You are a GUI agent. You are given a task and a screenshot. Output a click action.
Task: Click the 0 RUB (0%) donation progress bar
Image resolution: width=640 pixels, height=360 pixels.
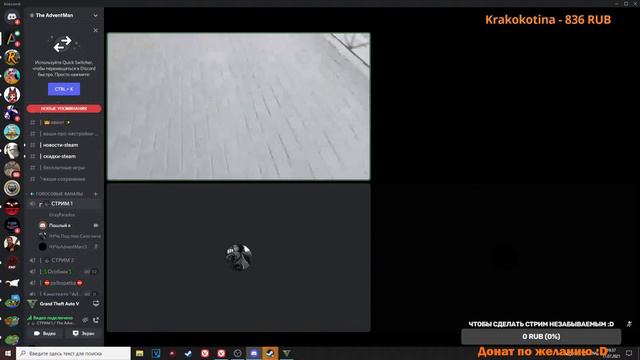541,337
